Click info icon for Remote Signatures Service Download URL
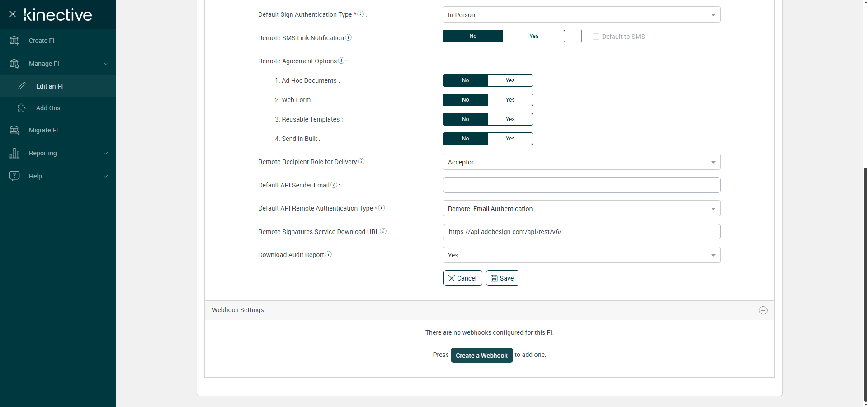 (383, 231)
